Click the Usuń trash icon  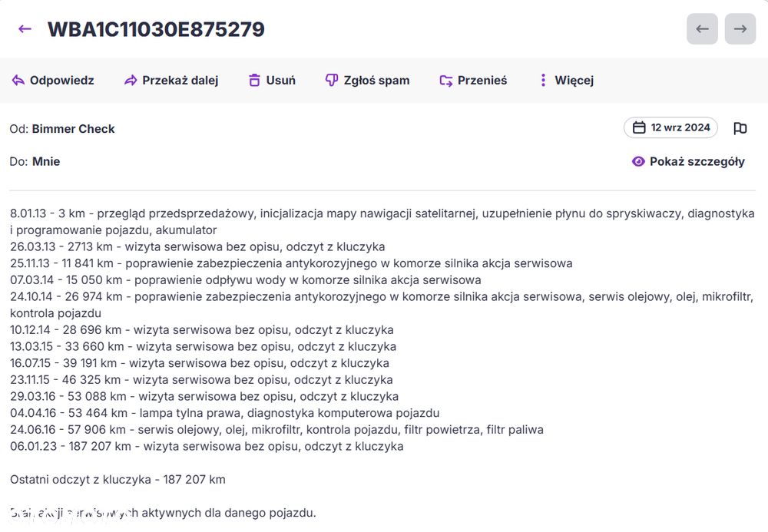tap(254, 81)
